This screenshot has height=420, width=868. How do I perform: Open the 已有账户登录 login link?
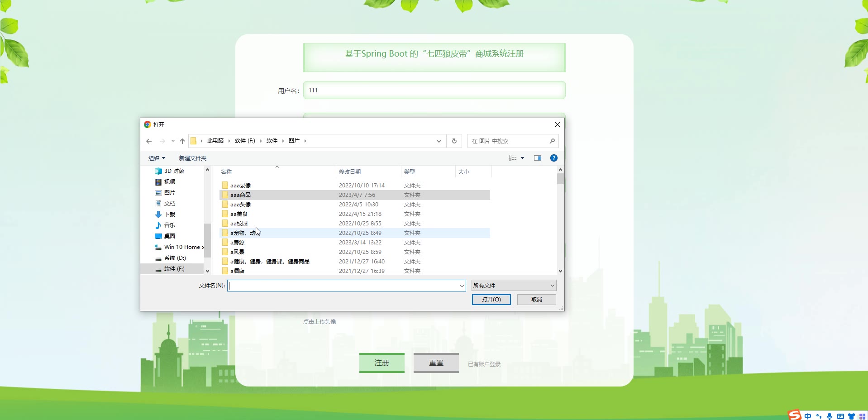(484, 364)
